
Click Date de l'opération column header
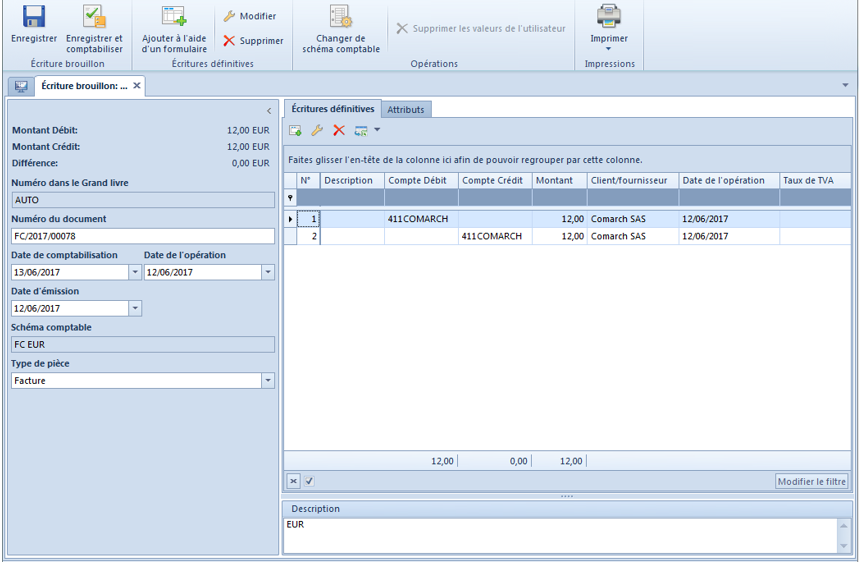click(729, 180)
